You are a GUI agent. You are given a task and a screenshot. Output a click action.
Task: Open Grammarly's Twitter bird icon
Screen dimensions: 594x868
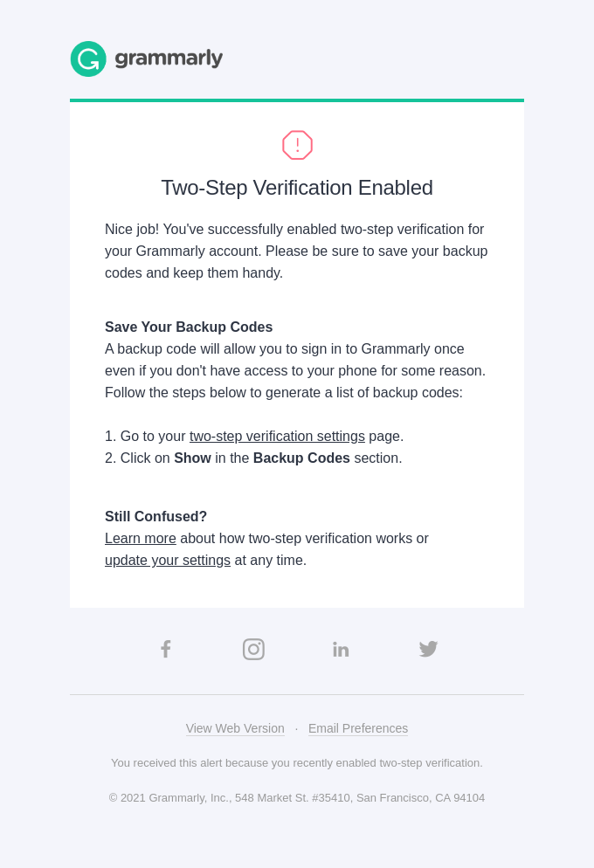428,649
